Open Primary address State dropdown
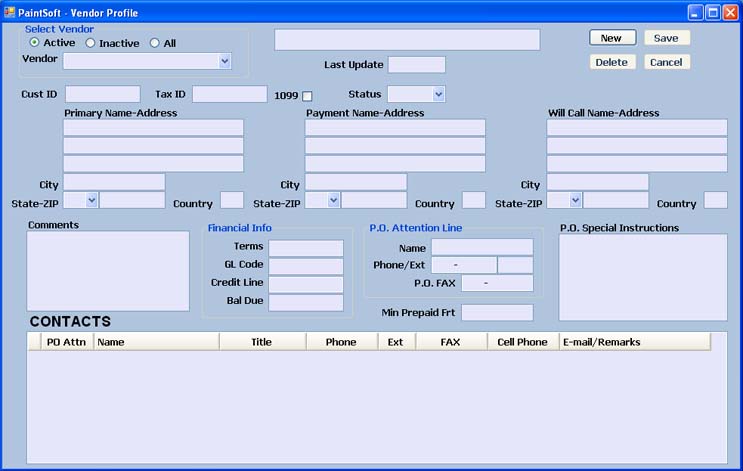The width and height of the screenshot is (743, 471). 92,200
